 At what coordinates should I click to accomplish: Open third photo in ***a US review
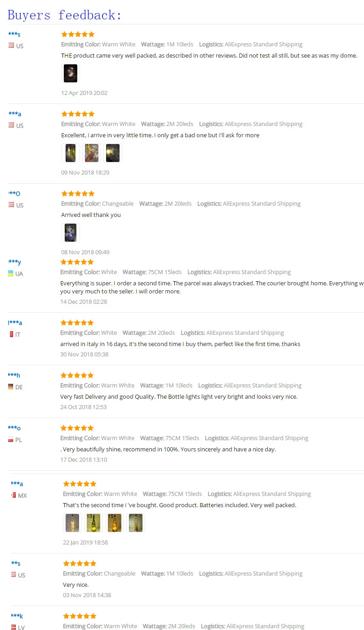tap(113, 153)
